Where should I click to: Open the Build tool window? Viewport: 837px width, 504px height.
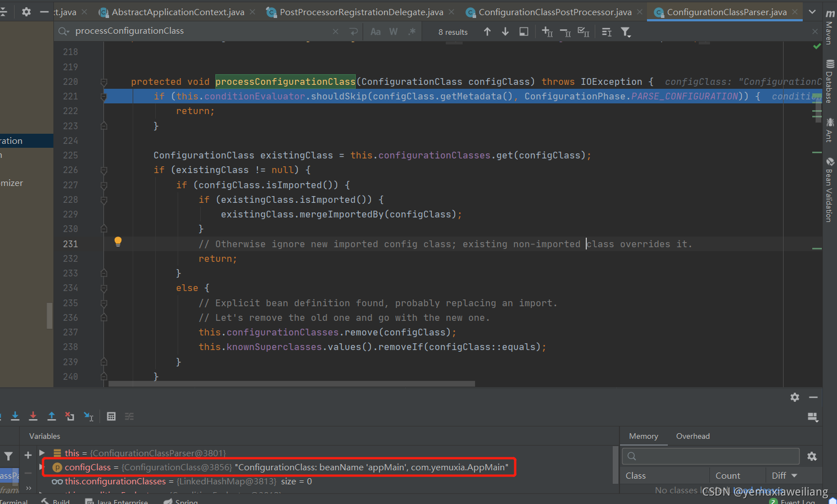click(56, 501)
